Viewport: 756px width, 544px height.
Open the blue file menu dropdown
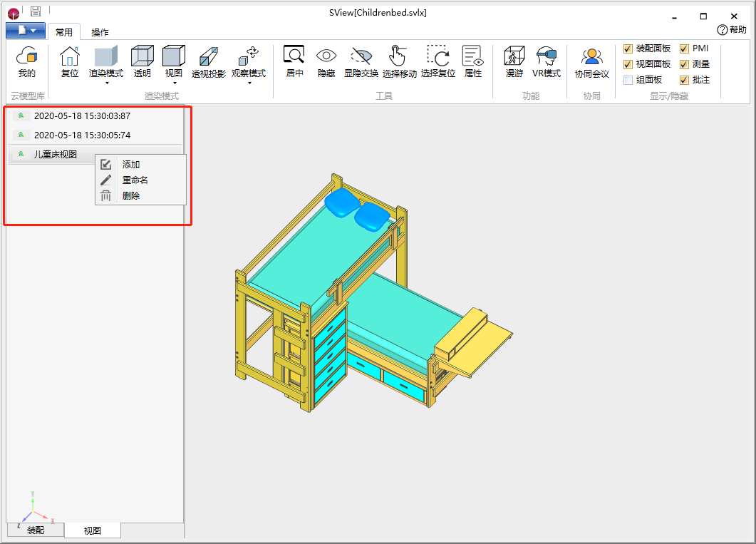(26, 31)
